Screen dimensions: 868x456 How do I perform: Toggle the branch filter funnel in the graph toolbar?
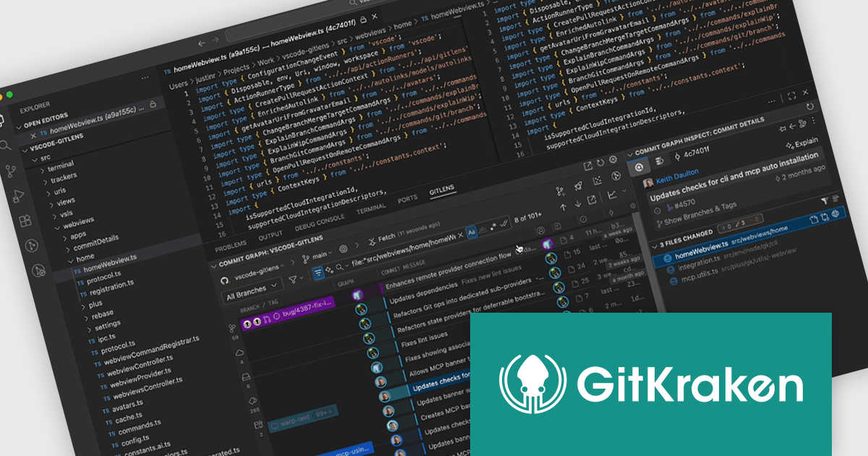[x=293, y=279]
